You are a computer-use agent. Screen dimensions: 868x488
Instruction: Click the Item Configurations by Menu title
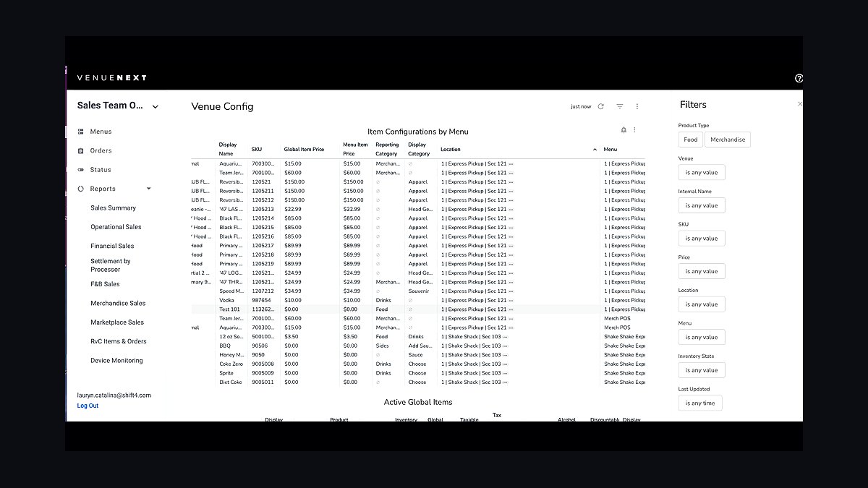pos(418,132)
